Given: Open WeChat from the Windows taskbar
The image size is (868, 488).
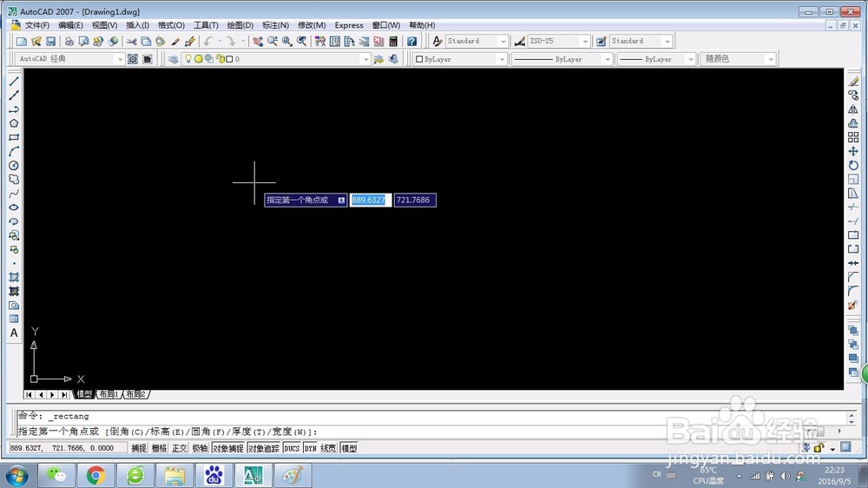Looking at the screenshot, I should [56, 475].
